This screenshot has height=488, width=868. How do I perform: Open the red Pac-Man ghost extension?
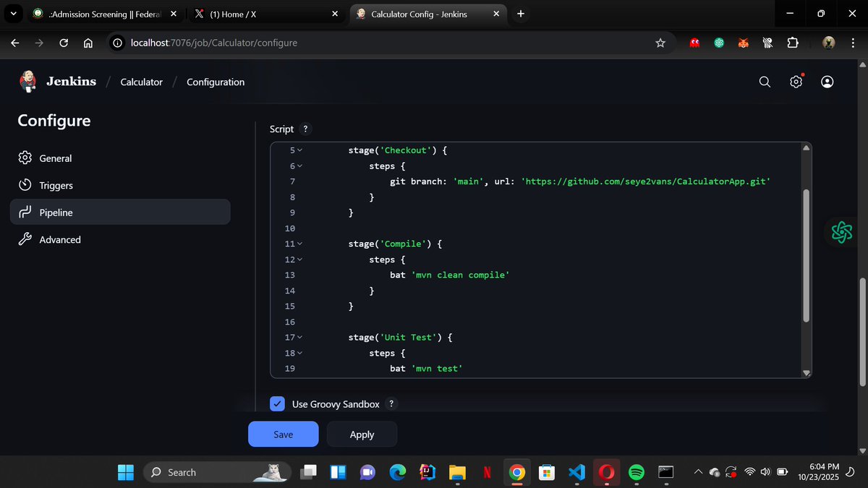click(x=695, y=43)
